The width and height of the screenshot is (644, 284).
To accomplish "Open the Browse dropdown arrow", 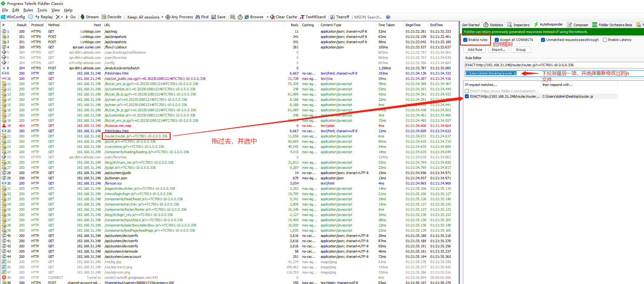I will click(267, 17).
